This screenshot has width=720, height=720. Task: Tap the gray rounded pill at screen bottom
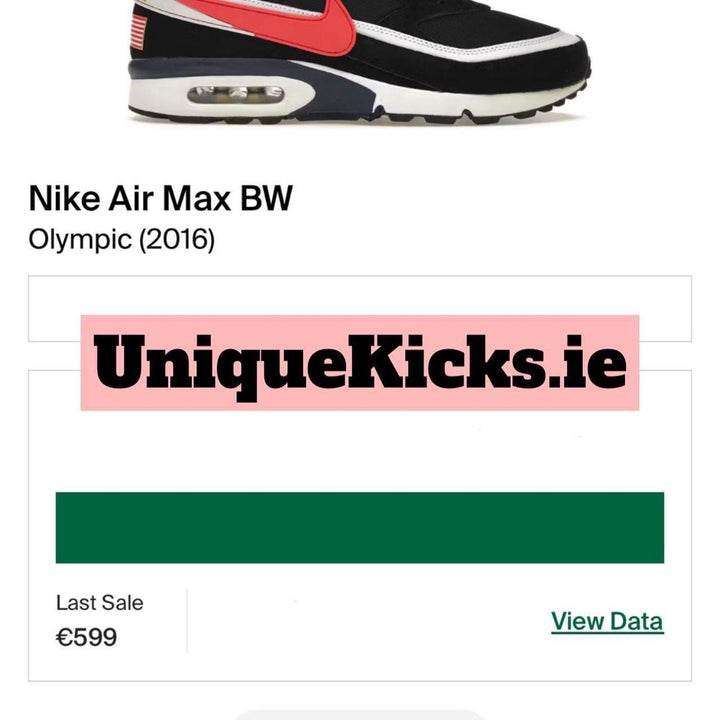(x=360, y=715)
